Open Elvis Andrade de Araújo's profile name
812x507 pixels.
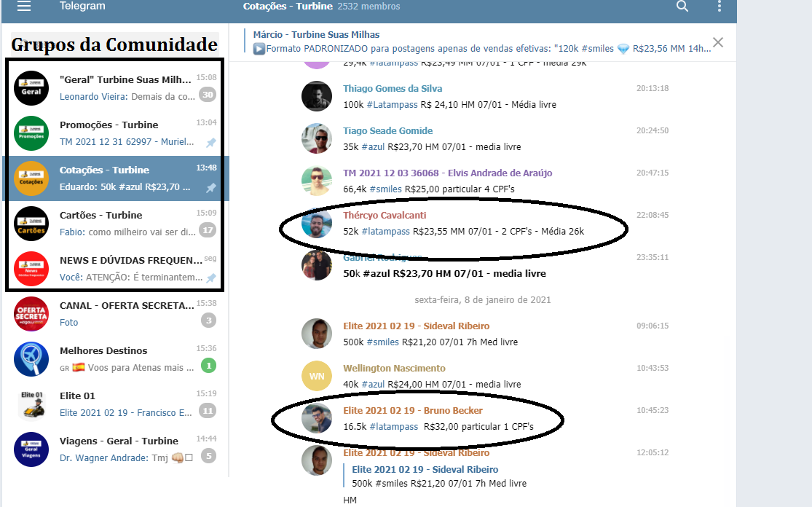[447, 173]
